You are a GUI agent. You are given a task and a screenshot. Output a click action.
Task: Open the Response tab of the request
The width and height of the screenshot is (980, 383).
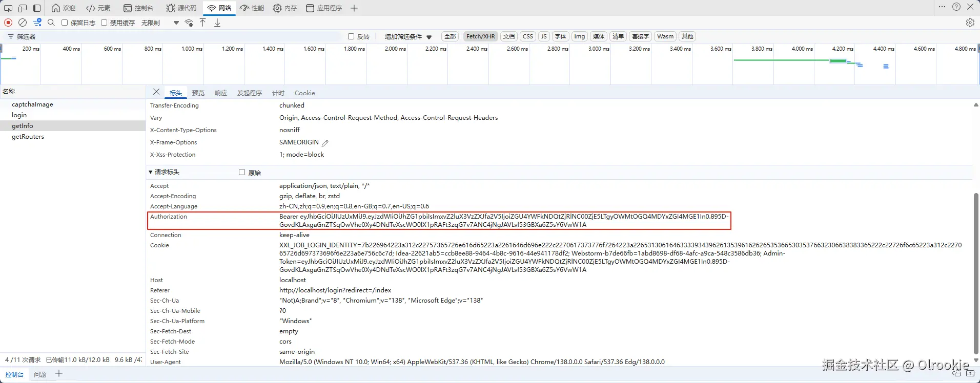[x=221, y=93]
